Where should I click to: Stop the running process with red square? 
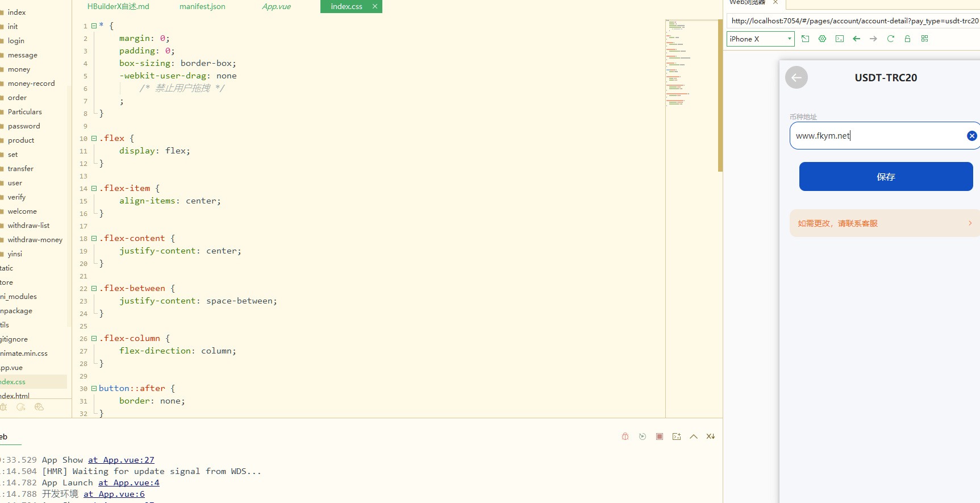tap(660, 437)
